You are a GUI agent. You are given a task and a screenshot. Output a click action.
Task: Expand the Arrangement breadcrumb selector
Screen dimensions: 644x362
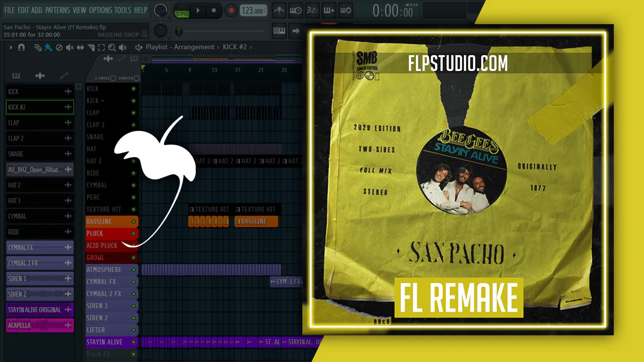tap(218, 47)
